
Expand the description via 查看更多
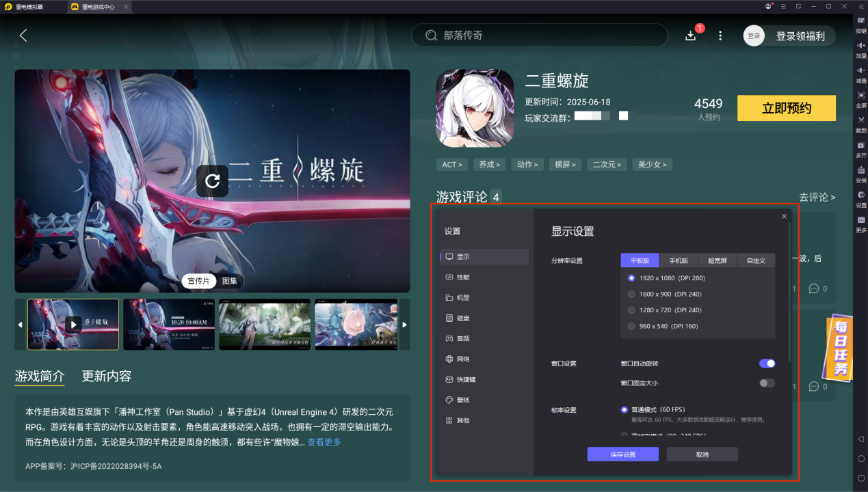324,442
